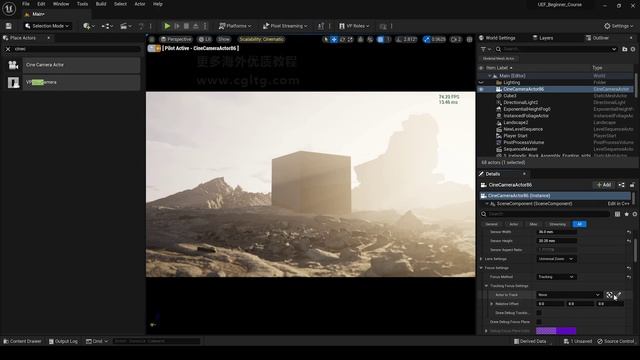Image resolution: width=640 pixels, height=360 pixels.
Task: Click the Outliner create new folder icon
Action: coord(624,49)
